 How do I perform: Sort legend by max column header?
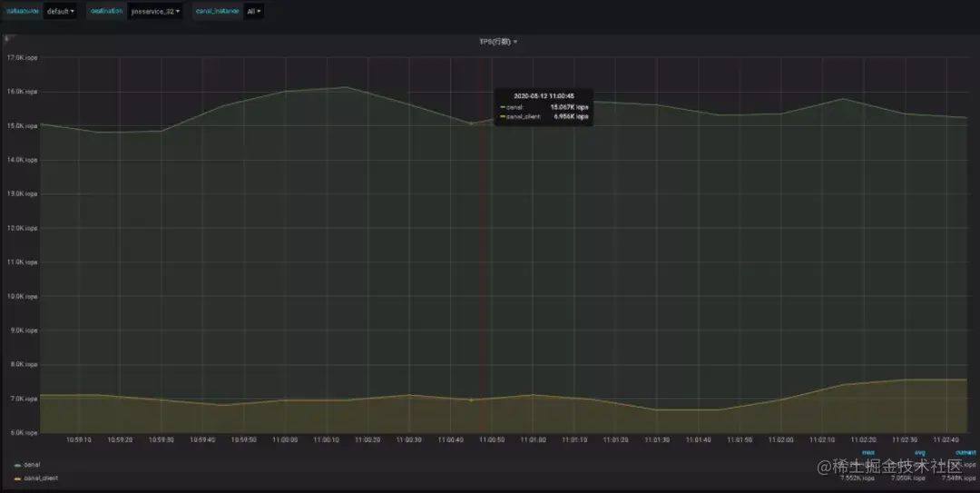click(868, 452)
